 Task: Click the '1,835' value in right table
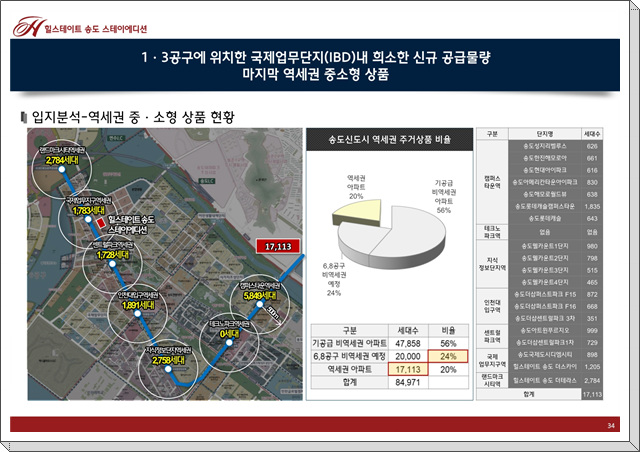[x=592, y=207]
